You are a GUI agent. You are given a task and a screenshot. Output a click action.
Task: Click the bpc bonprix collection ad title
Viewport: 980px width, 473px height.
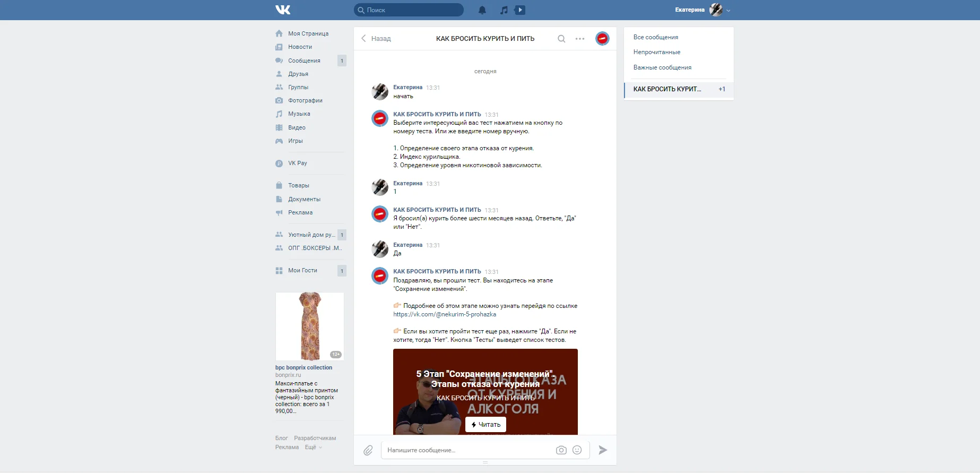point(303,367)
